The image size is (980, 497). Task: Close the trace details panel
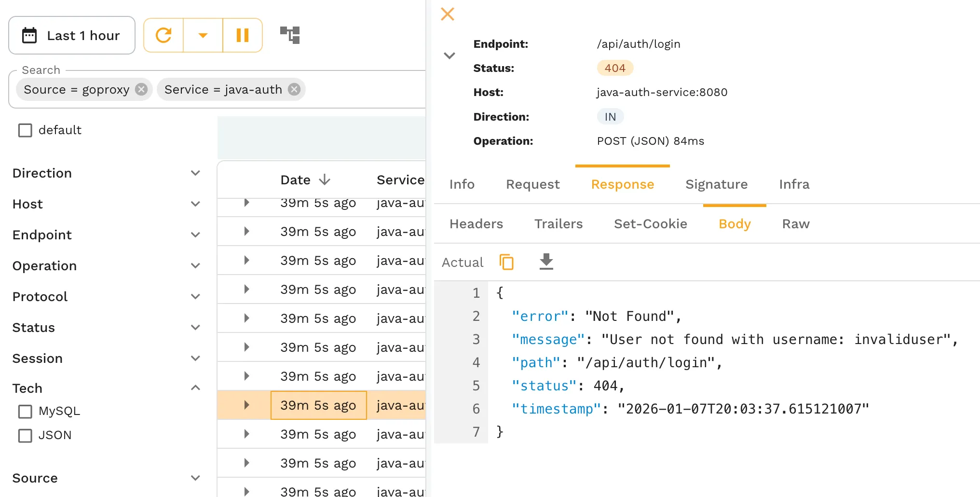point(447,14)
